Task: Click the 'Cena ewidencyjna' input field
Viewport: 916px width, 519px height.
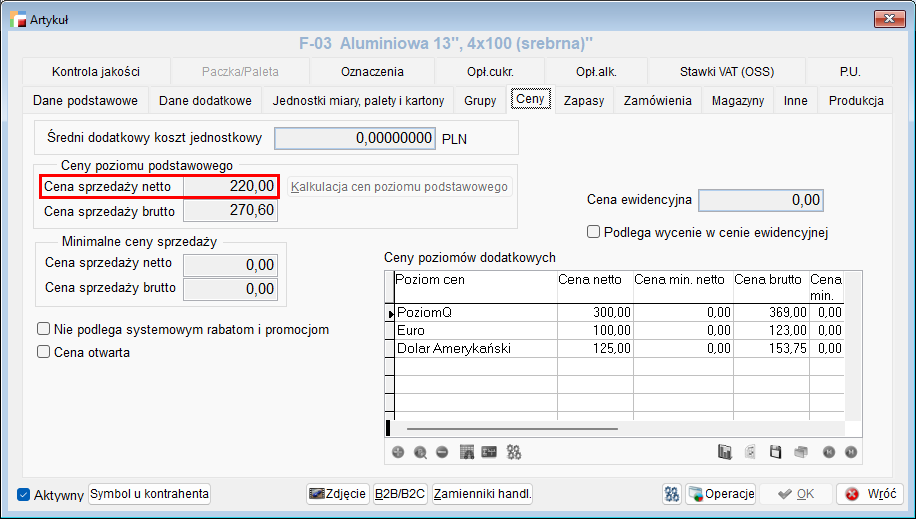Action: click(x=760, y=200)
